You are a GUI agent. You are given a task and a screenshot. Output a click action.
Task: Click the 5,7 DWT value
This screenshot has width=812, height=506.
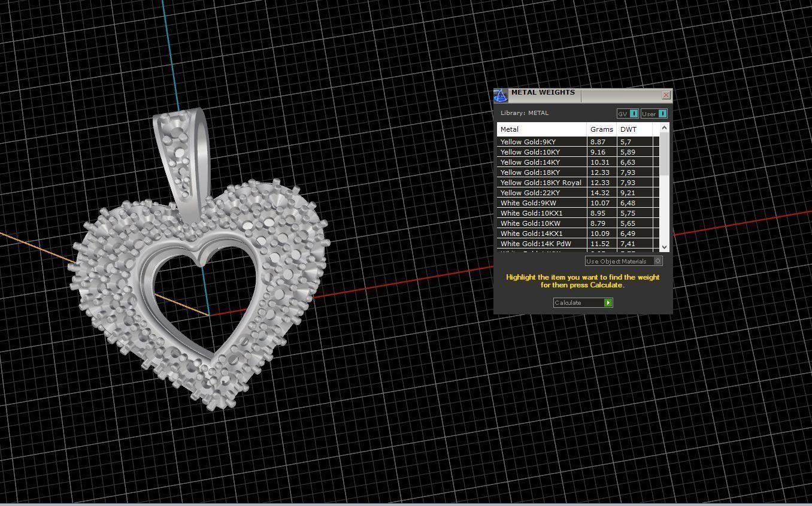[x=626, y=142]
